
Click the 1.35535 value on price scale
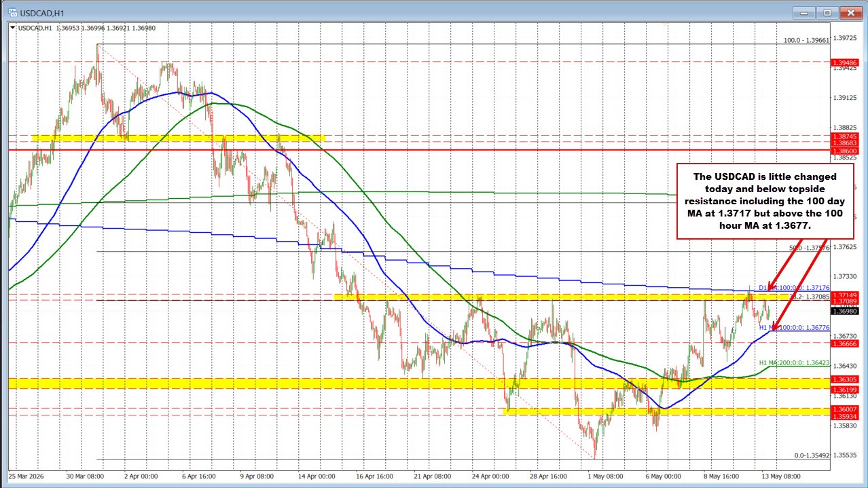pos(844,456)
